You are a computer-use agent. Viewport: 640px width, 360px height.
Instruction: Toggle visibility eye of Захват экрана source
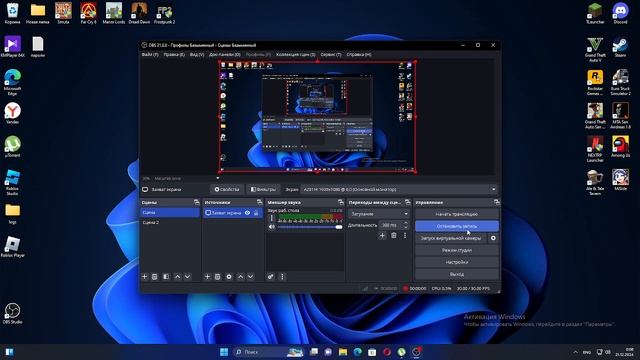point(247,213)
